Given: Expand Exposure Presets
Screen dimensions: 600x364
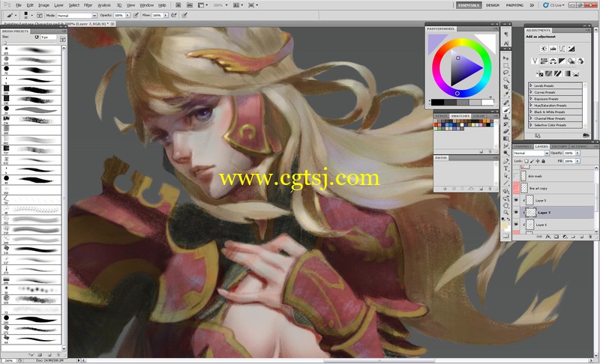Looking at the screenshot, I should tap(531, 99).
